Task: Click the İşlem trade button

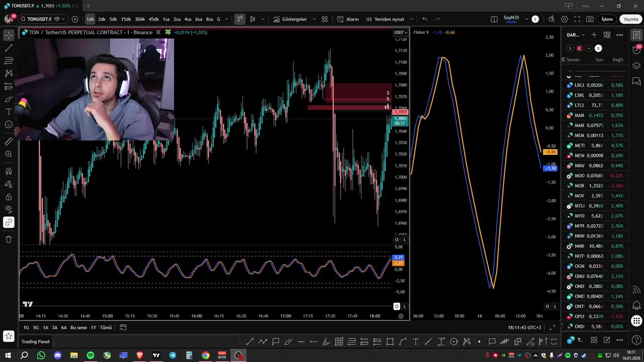Action: [607, 19]
